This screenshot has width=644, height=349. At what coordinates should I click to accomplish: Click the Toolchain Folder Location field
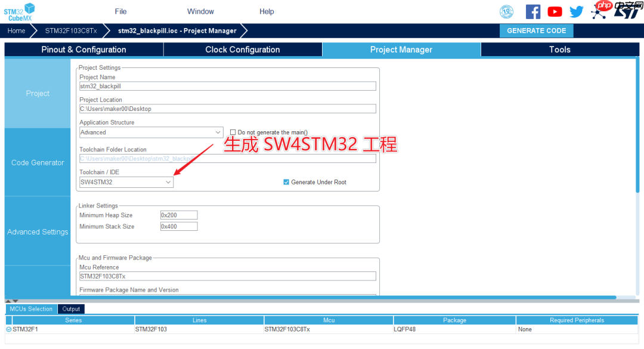pos(228,158)
